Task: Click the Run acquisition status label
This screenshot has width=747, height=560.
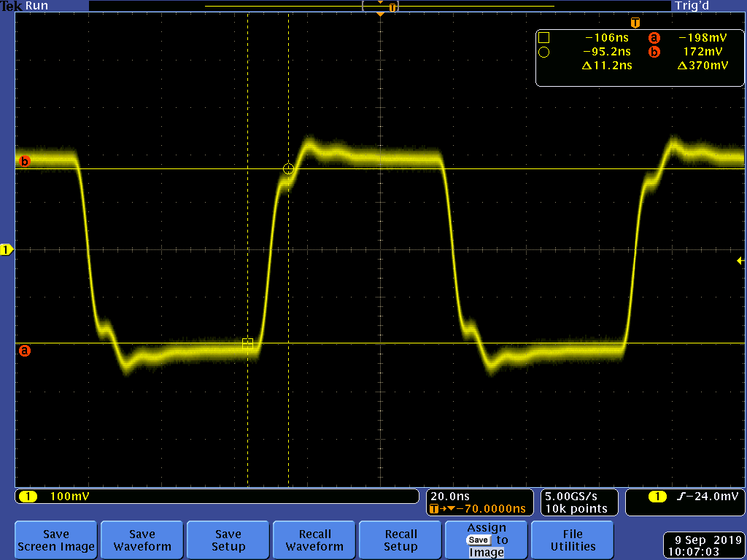Action: click(x=36, y=6)
